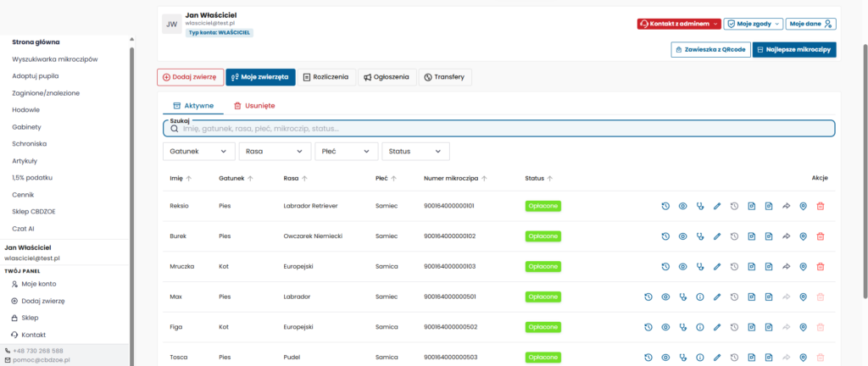The width and height of the screenshot is (868, 366).
Task: Click the transfer arrow icon in Burek's row
Action: 786,236
